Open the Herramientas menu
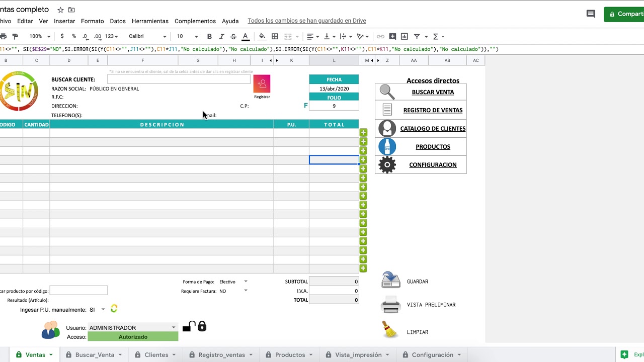The image size is (644, 362). click(x=150, y=21)
